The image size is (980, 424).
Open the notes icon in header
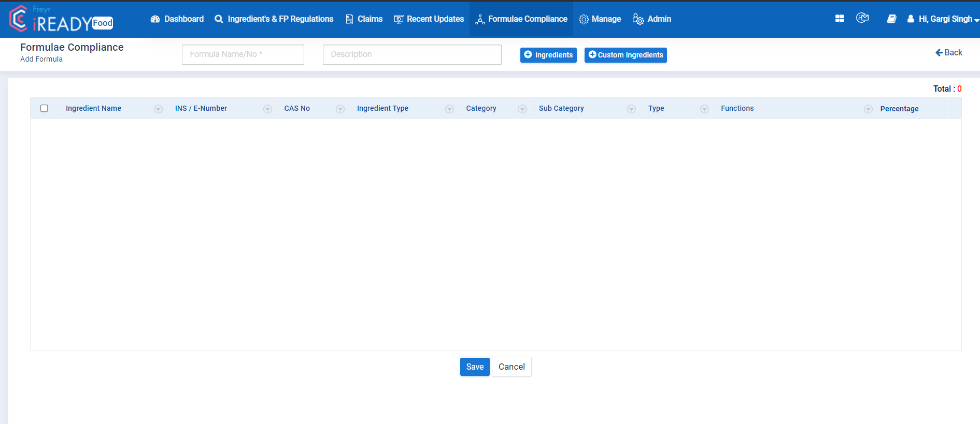coord(891,19)
